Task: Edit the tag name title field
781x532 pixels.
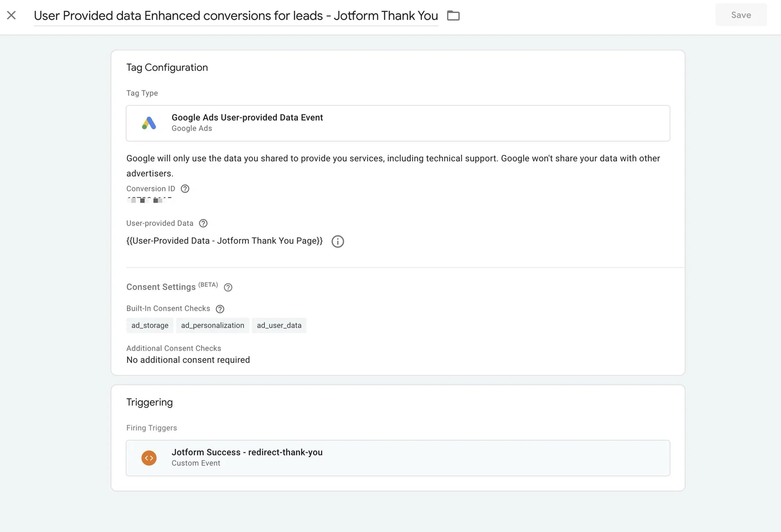Action: click(x=235, y=16)
